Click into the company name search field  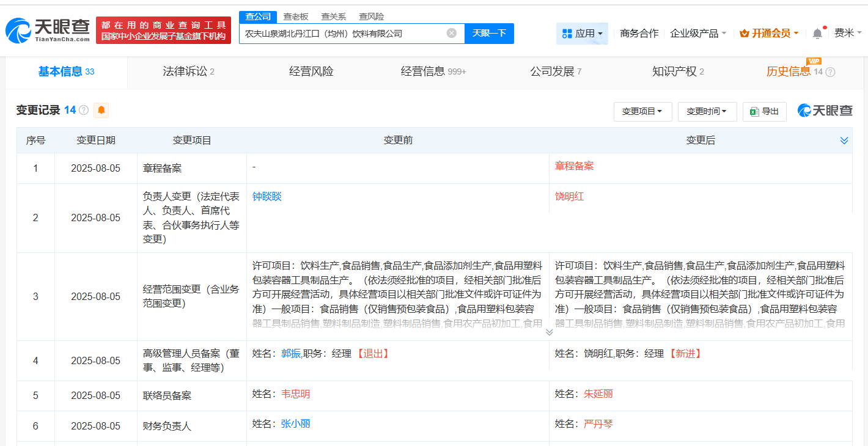coord(342,33)
